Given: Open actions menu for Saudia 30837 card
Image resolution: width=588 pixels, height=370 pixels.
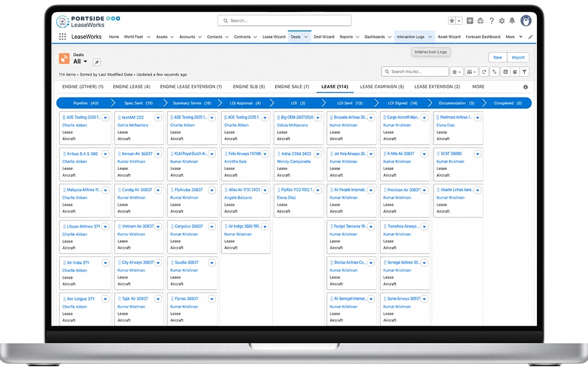Looking at the screenshot, I should (211, 263).
